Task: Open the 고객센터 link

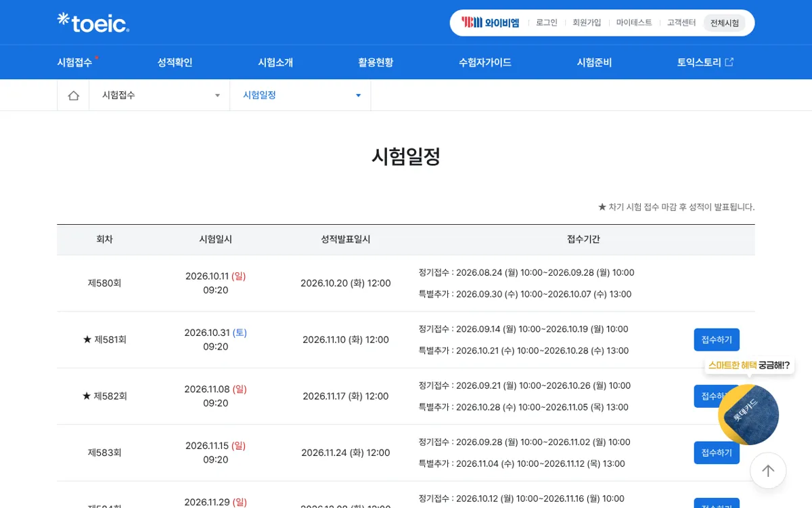Action: tap(681, 22)
